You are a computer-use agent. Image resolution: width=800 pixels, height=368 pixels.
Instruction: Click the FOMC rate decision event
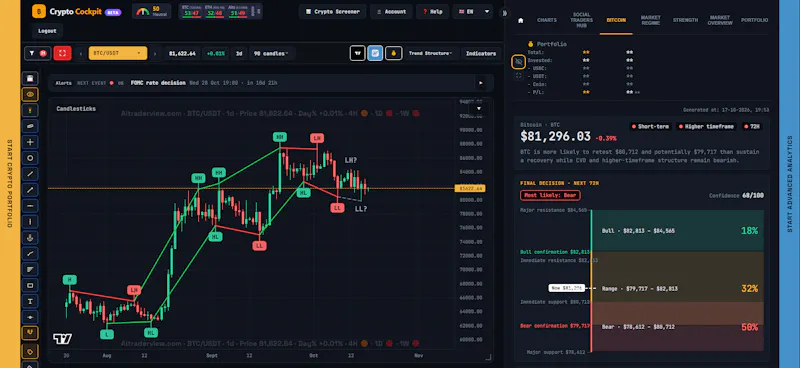point(158,83)
